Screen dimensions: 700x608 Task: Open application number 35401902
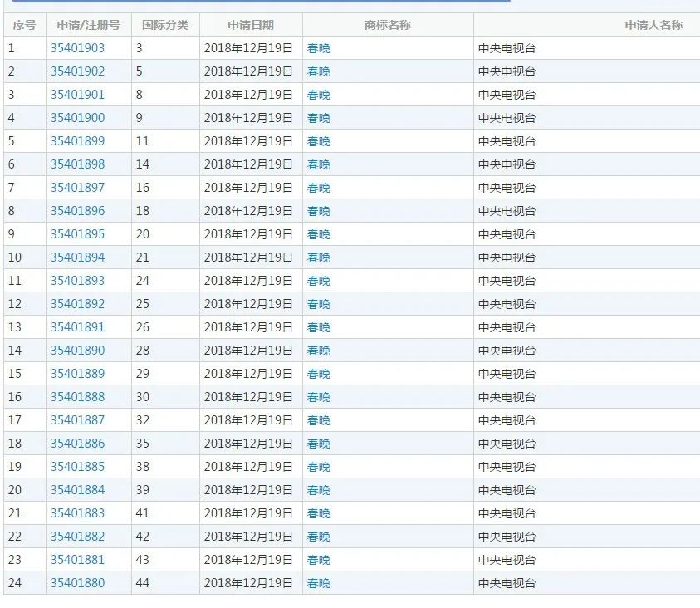(x=77, y=71)
